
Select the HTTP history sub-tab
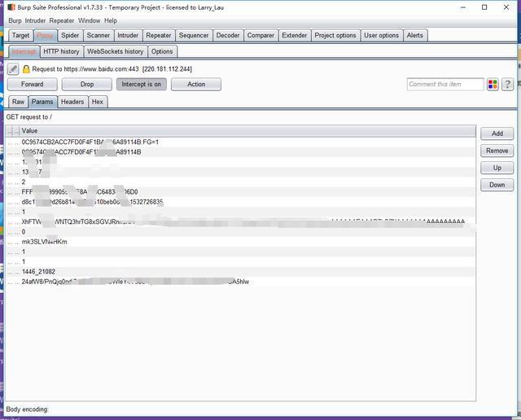pos(61,51)
